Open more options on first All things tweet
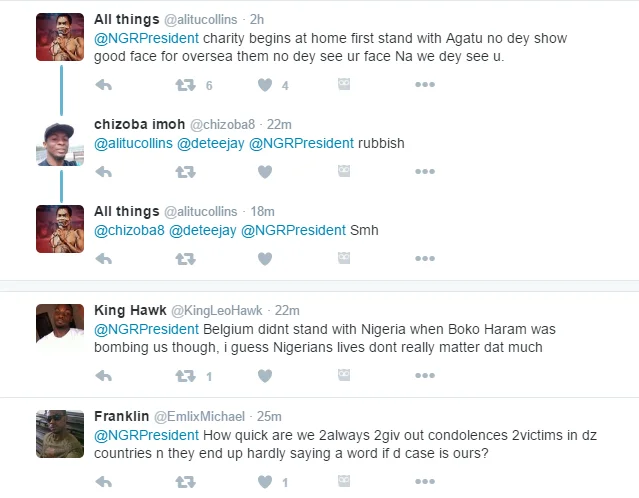 pyautogui.click(x=425, y=86)
